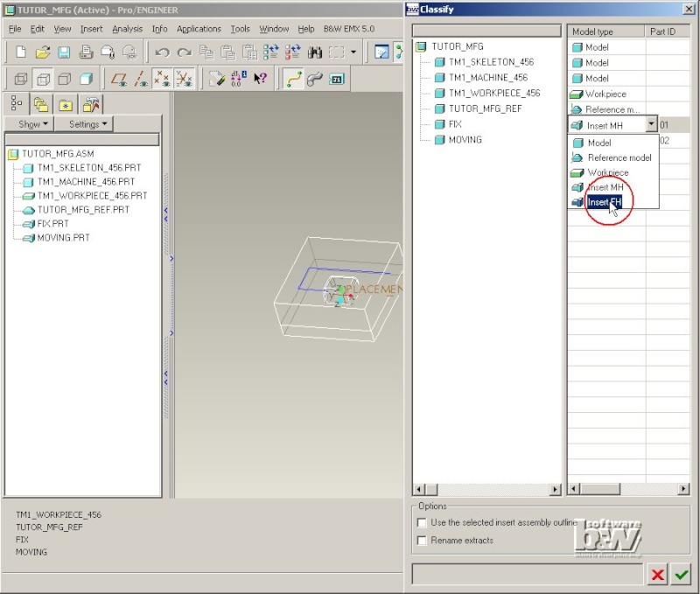
Task: Click the What's This help cursor icon
Action: [x=260, y=80]
